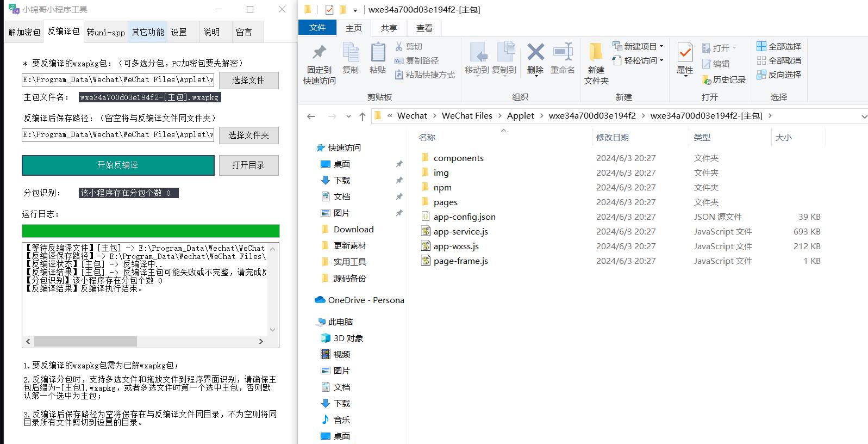Click the wxapkg path input field
The width and height of the screenshot is (868, 444).
[118, 80]
